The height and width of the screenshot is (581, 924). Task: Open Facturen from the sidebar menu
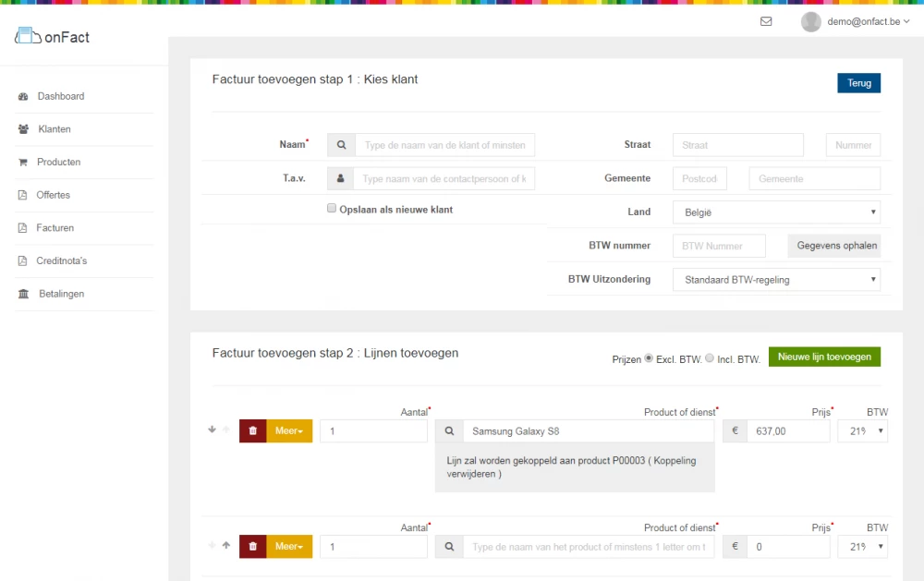click(55, 228)
